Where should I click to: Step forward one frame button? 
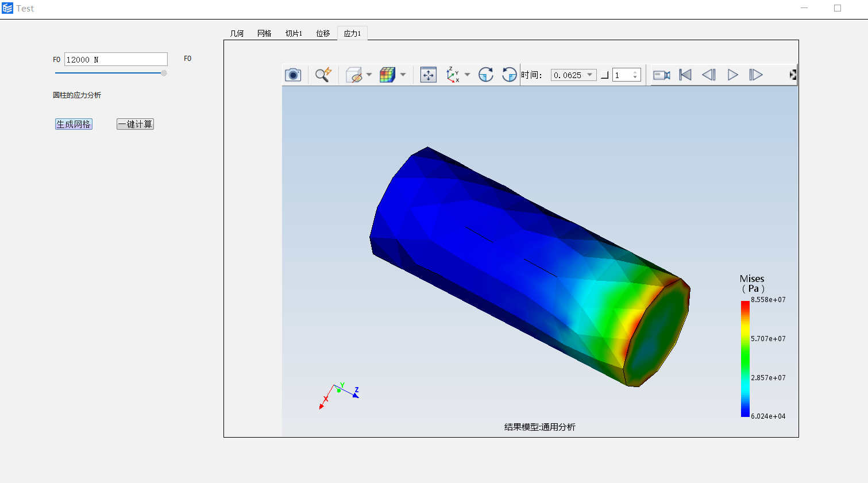click(x=756, y=75)
